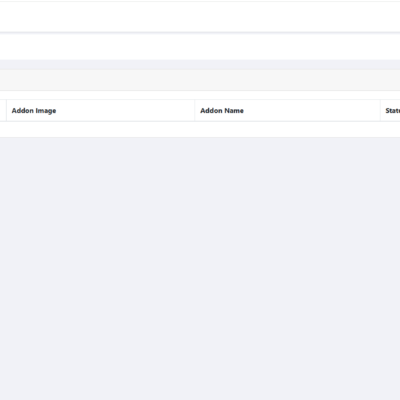This screenshot has width=400, height=400.
Task: Click the second blank white panel
Action: click(x=200, y=46)
